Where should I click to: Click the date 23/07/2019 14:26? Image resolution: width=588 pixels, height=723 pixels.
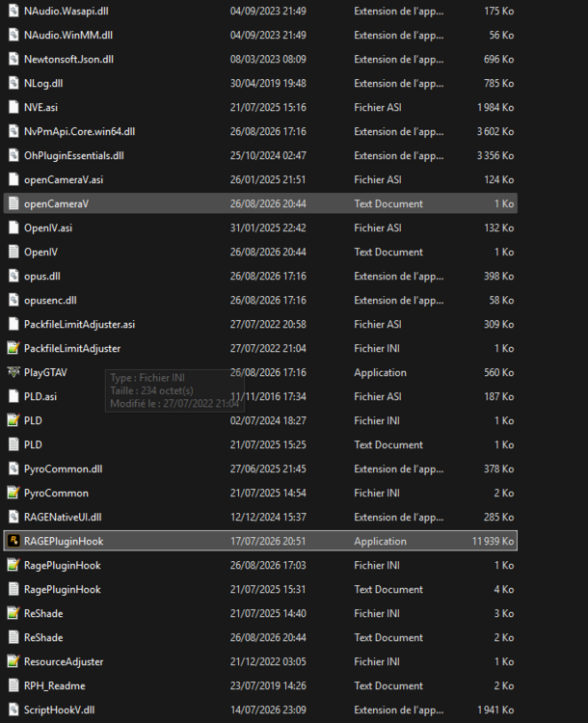click(268, 685)
